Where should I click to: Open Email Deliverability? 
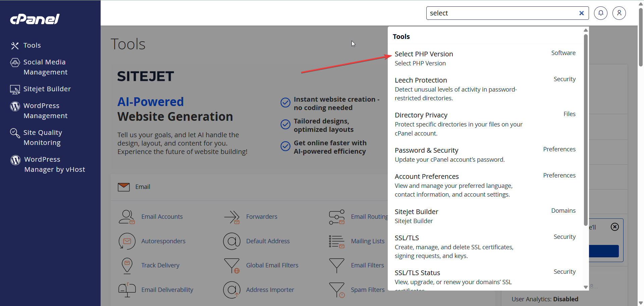pyautogui.click(x=167, y=290)
